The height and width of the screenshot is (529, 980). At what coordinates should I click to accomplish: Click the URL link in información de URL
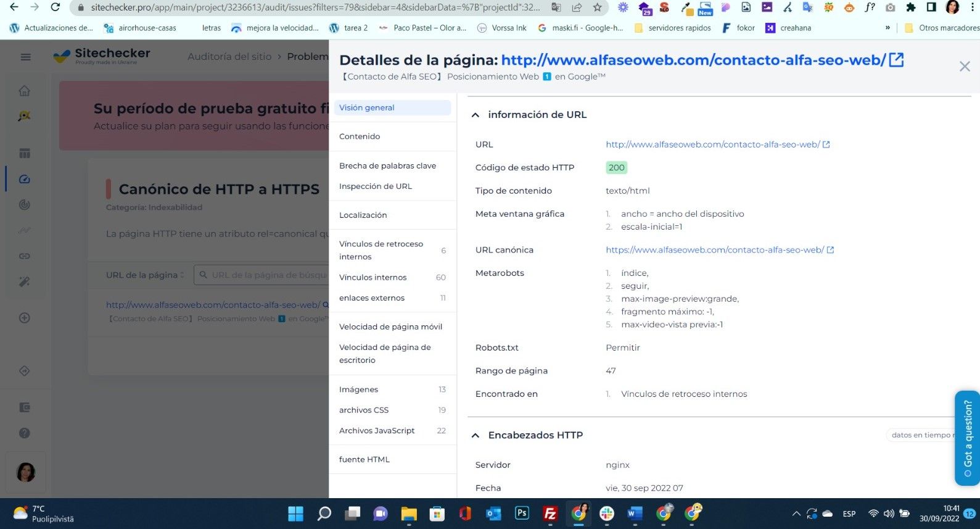(712, 144)
